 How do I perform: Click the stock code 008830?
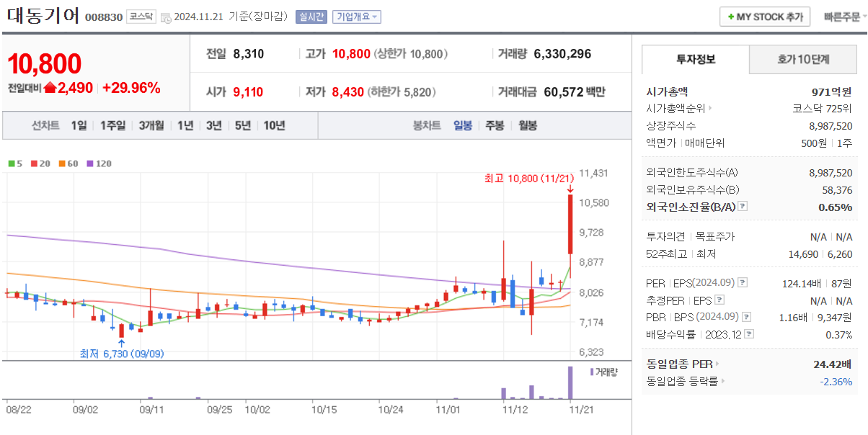click(x=104, y=17)
